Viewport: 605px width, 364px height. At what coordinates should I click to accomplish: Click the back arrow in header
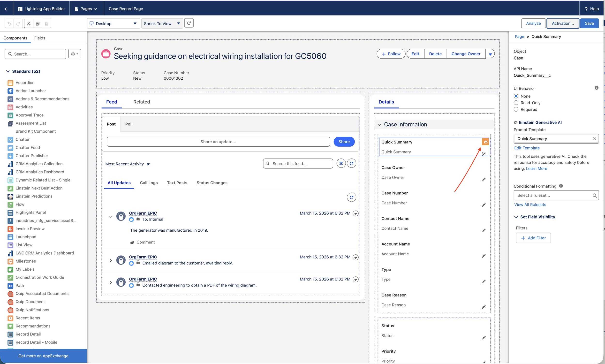7,9
